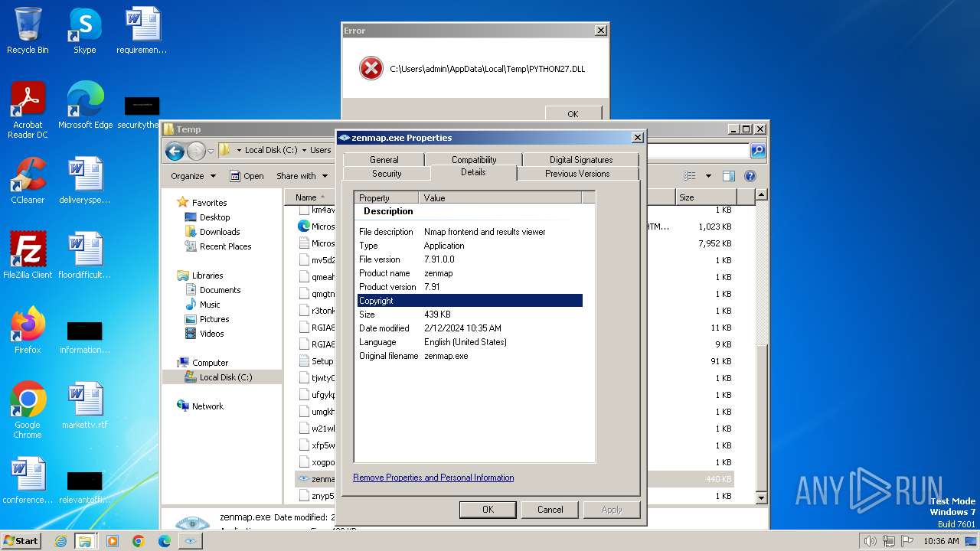This screenshot has width=980, height=551.
Task: Click the Start button
Action: 21,541
